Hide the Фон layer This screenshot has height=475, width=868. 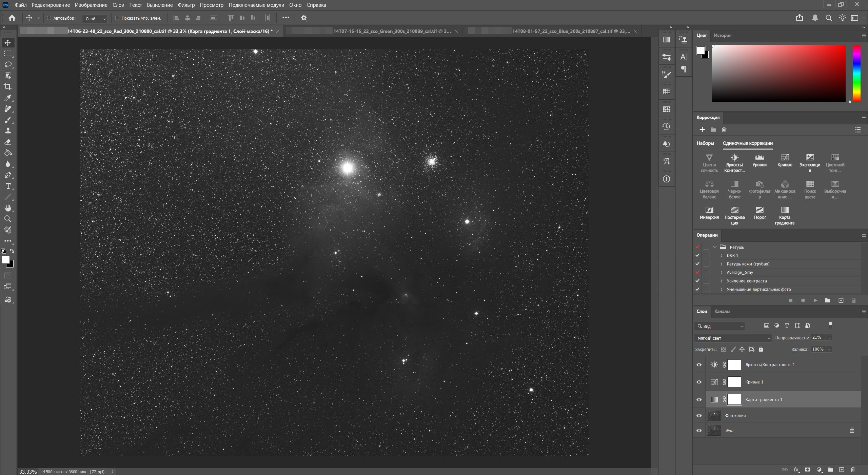[698, 430]
